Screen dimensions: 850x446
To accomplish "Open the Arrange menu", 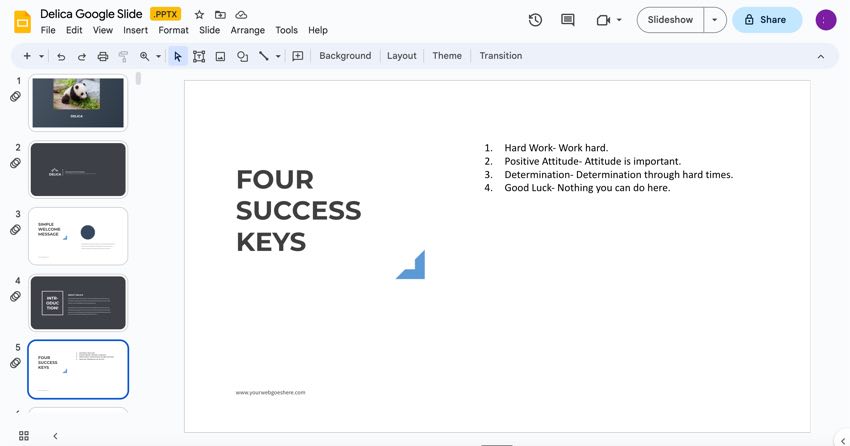I will pos(248,30).
